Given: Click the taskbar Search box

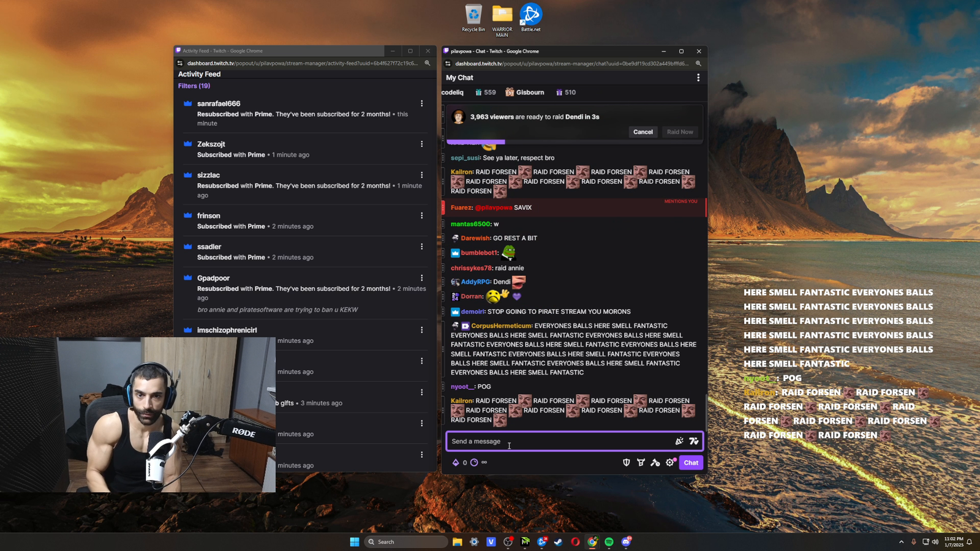Looking at the screenshot, I should pyautogui.click(x=407, y=541).
